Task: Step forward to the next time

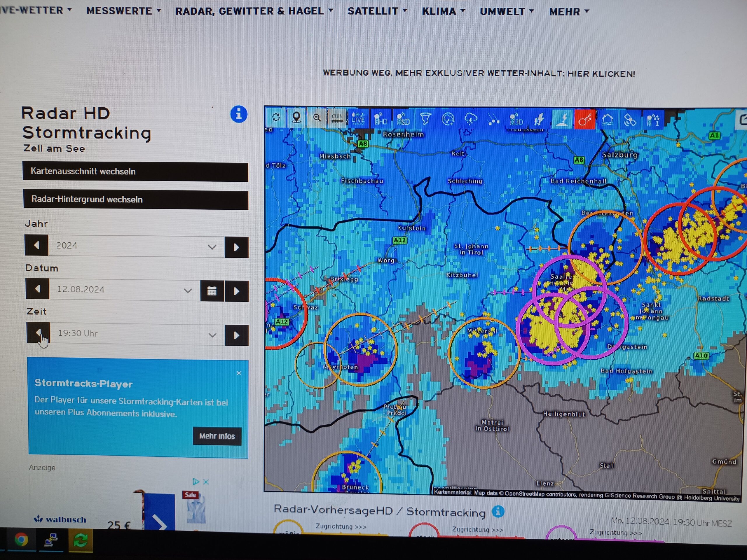Action: [x=237, y=335]
